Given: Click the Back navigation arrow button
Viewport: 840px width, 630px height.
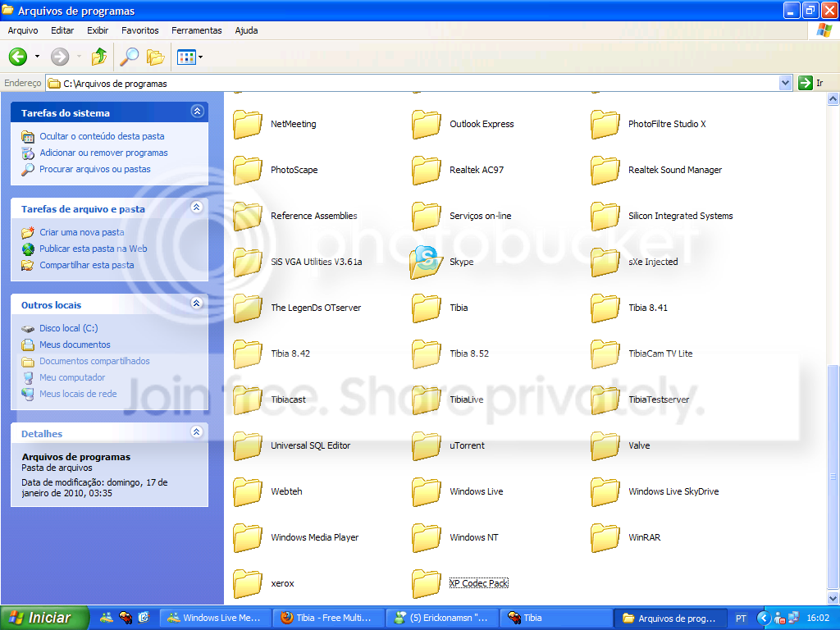Looking at the screenshot, I should tap(18, 57).
